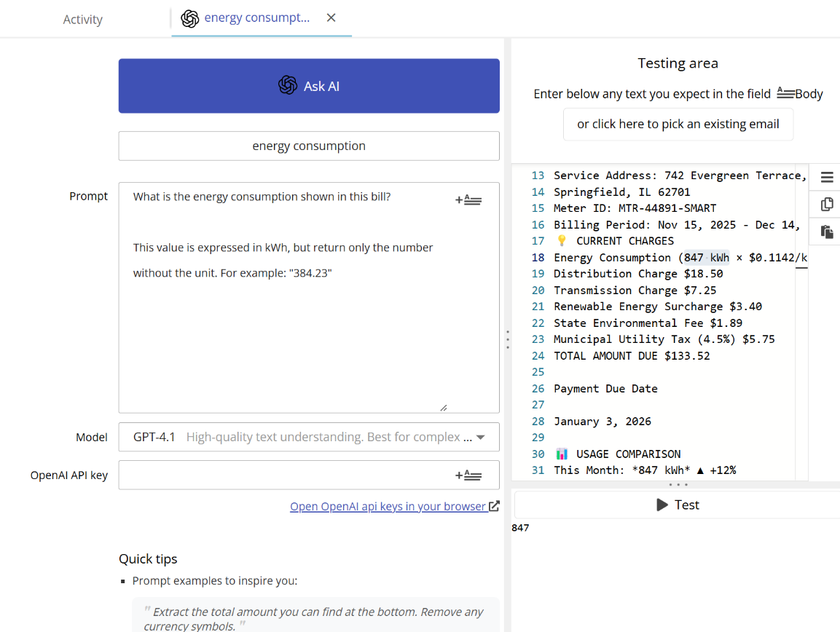Run the test using the play icon
Viewport: 840px width, 632px height.
click(664, 504)
